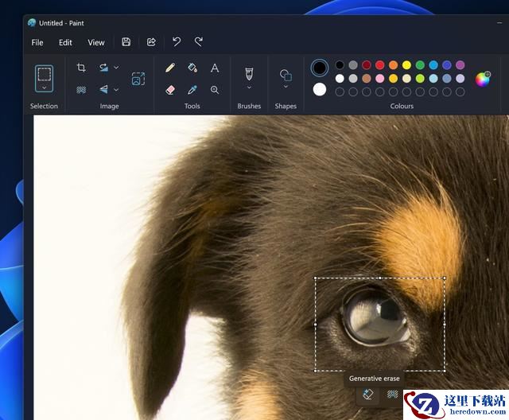509x420 pixels.
Task: Minimize the Paint window
Action: [x=499, y=23]
